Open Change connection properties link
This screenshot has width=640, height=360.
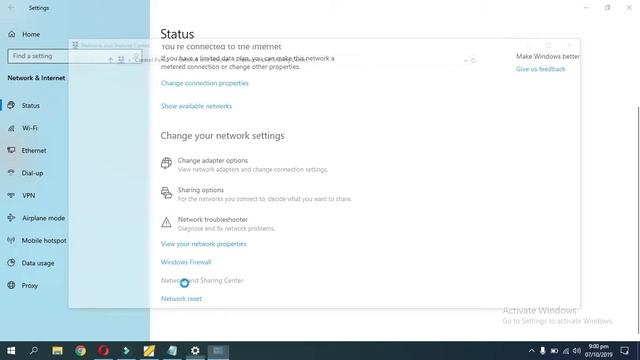coord(204,83)
